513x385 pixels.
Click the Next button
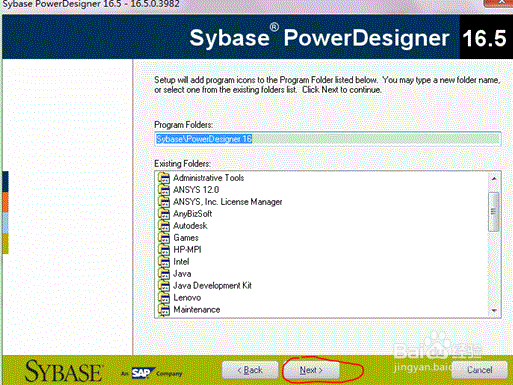[x=311, y=370]
